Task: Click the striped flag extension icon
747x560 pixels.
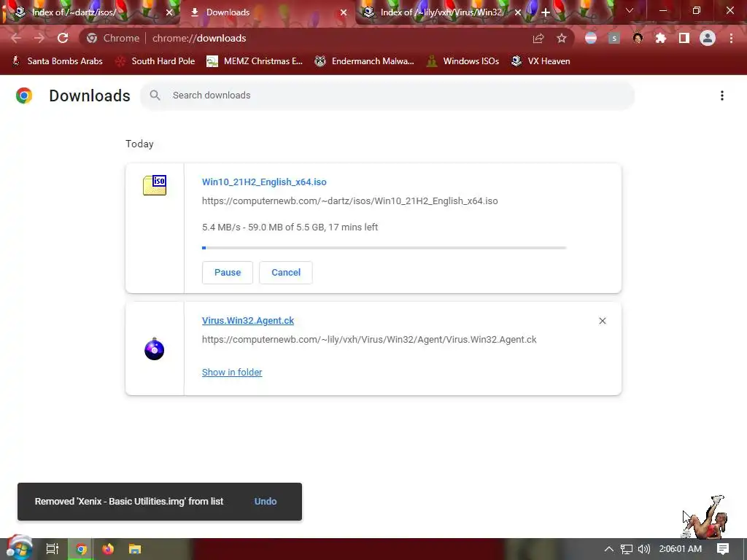Action: click(591, 38)
